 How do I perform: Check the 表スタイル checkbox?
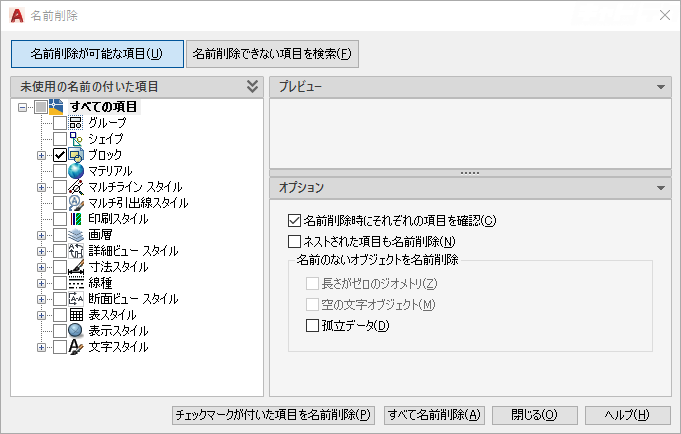[60, 315]
